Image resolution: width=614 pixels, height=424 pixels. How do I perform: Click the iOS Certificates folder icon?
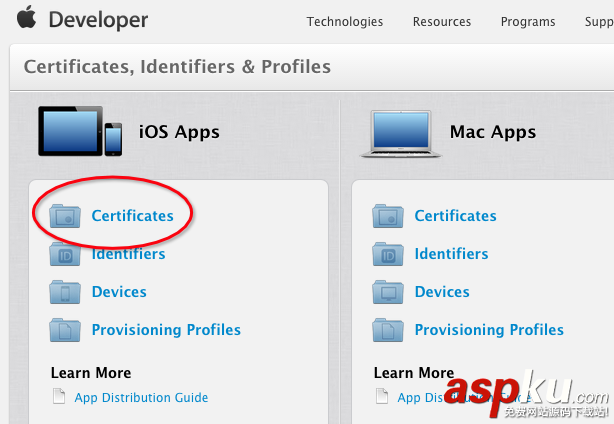(65, 216)
